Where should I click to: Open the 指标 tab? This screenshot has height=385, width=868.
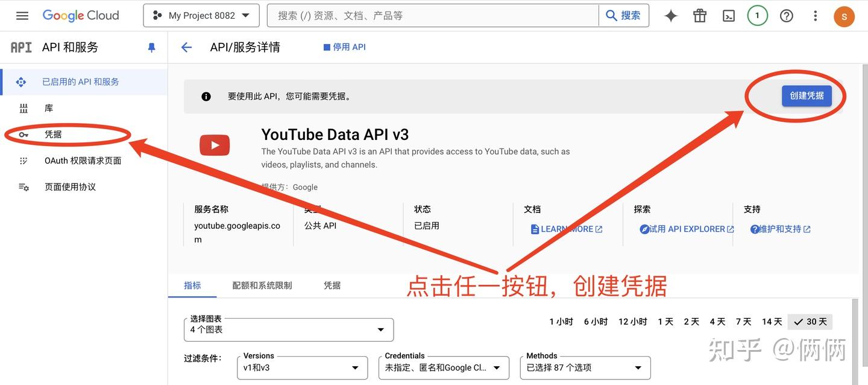pos(192,285)
